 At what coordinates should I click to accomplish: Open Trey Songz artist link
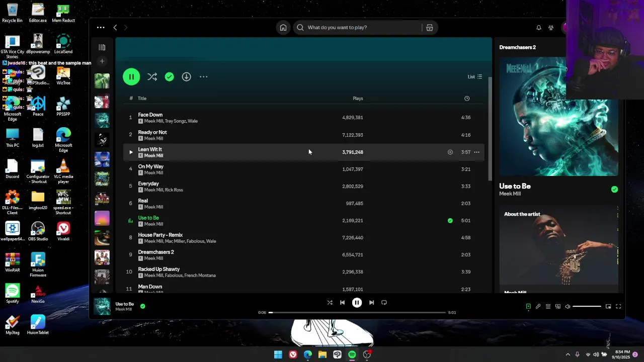tap(175, 121)
